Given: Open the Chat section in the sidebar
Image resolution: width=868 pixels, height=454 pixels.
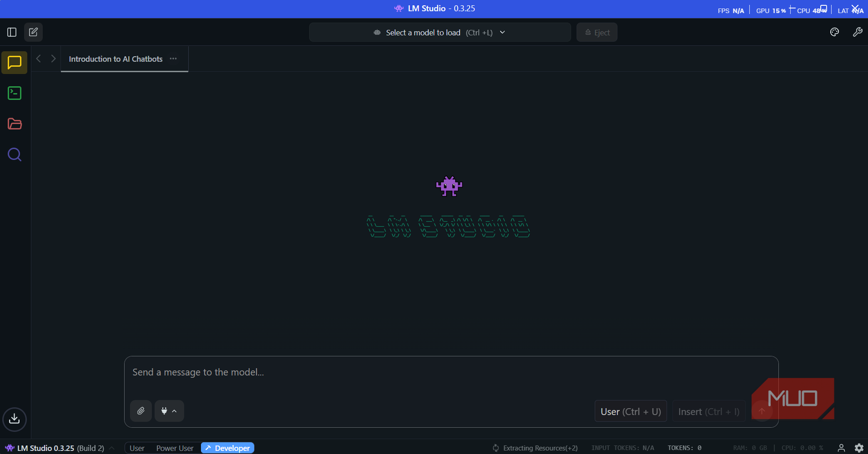Looking at the screenshot, I should [14, 63].
